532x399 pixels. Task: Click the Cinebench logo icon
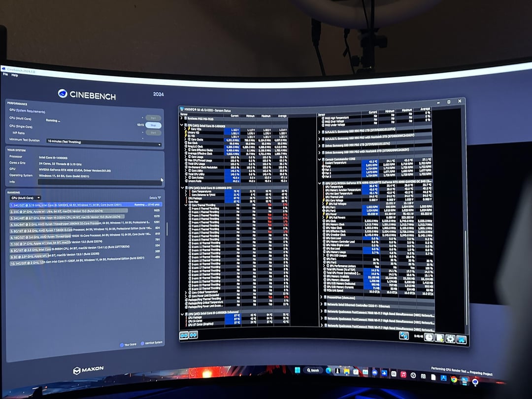pyautogui.click(x=63, y=93)
